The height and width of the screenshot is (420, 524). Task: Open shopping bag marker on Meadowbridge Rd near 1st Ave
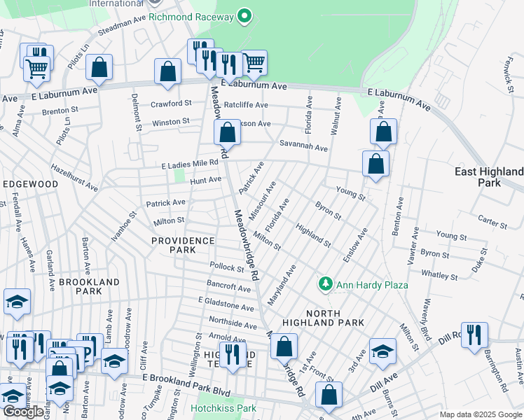tap(284, 346)
